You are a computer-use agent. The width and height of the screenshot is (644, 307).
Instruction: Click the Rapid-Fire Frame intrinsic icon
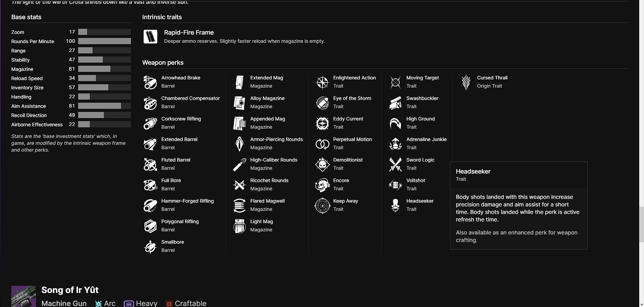pos(150,37)
